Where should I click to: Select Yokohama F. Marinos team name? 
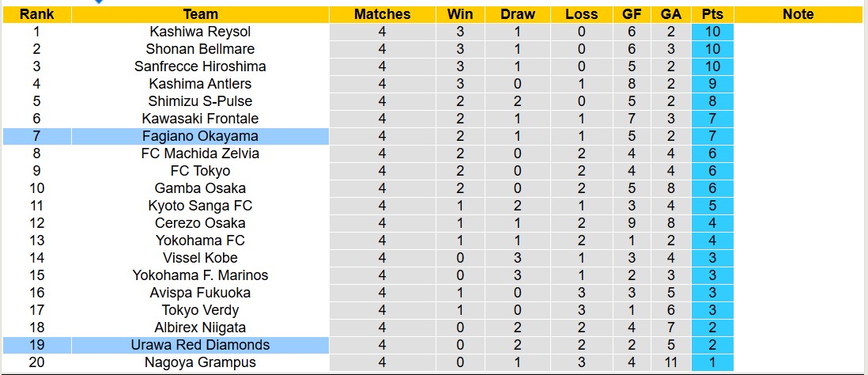[x=200, y=275]
